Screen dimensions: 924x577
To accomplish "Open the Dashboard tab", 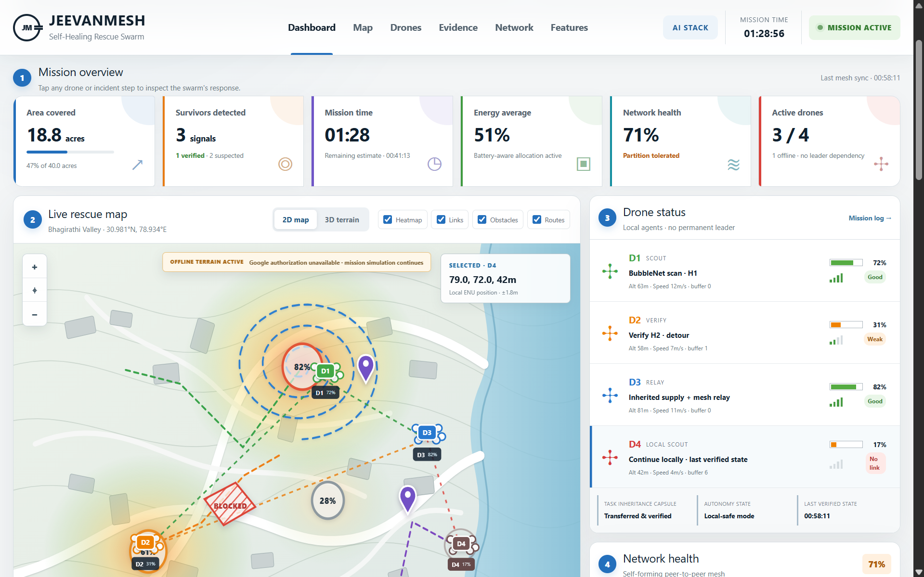I will [312, 27].
